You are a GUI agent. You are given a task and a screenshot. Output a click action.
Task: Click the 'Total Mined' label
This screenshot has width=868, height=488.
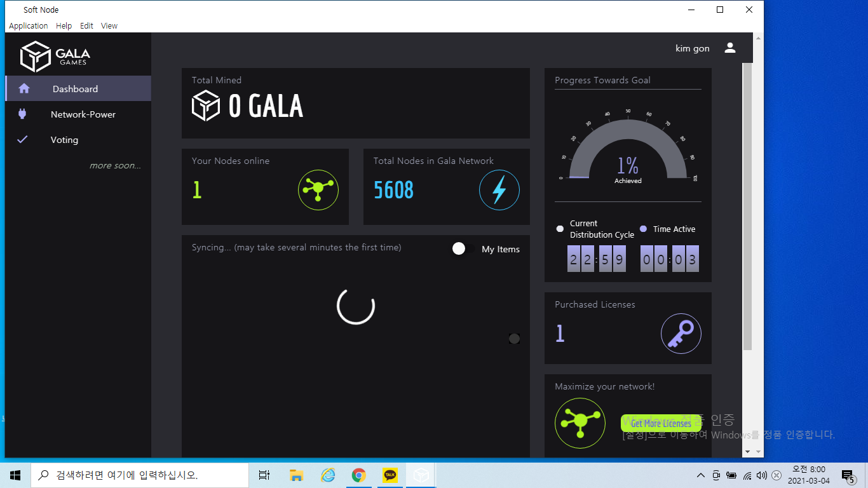[x=217, y=80]
